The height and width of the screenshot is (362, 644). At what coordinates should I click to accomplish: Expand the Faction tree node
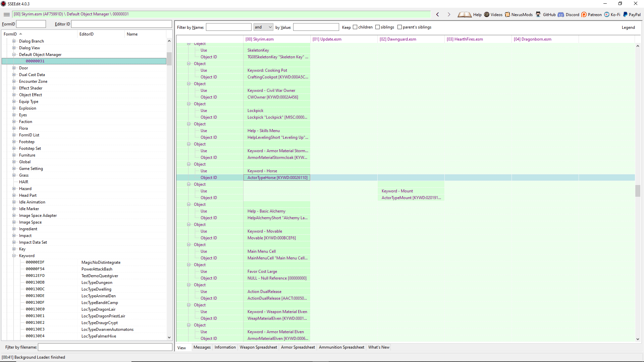[x=14, y=122]
